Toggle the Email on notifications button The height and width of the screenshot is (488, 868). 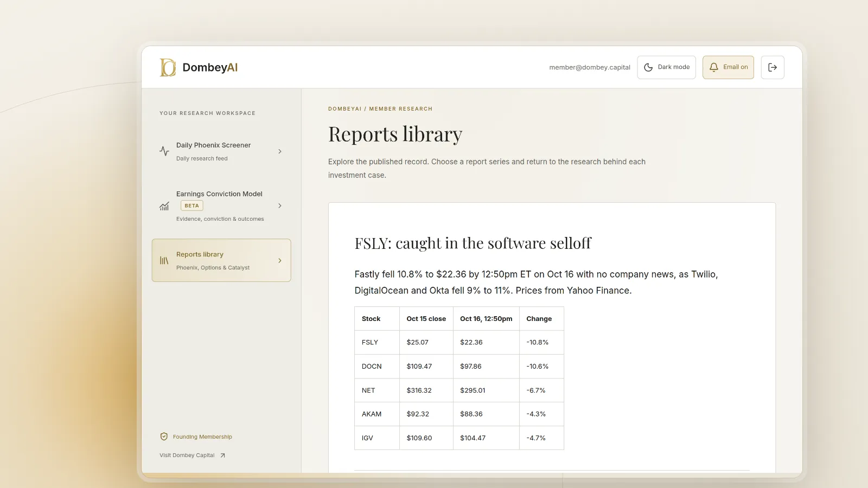pos(728,67)
